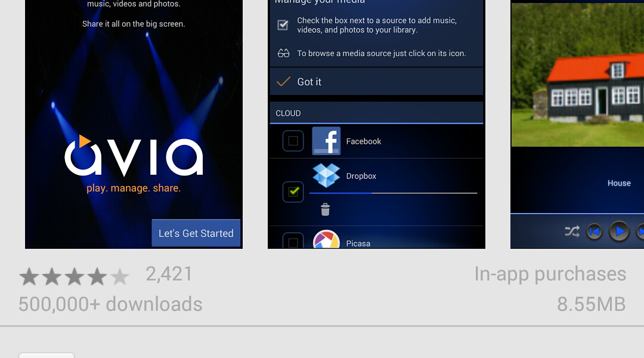
Task: Click the Dropbox logo icon
Action: [326, 175]
